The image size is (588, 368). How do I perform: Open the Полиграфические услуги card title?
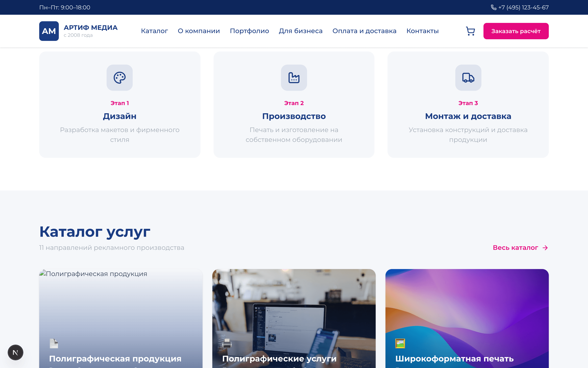click(x=279, y=359)
